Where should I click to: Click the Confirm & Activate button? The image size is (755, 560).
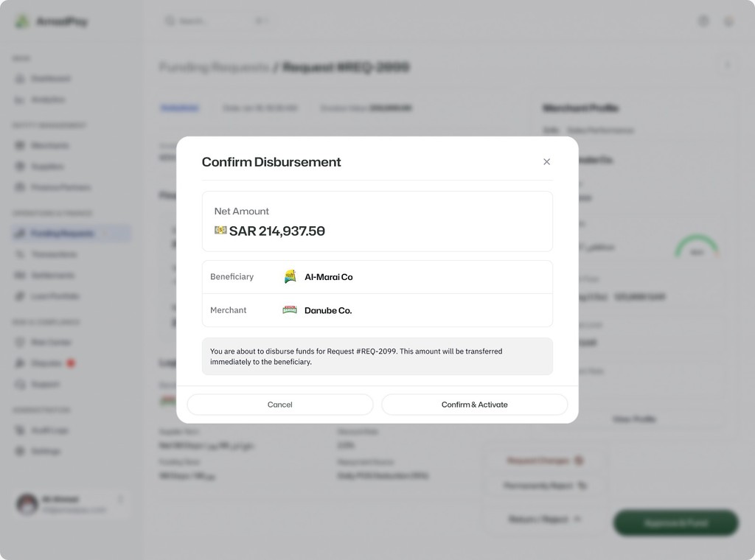(x=474, y=405)
